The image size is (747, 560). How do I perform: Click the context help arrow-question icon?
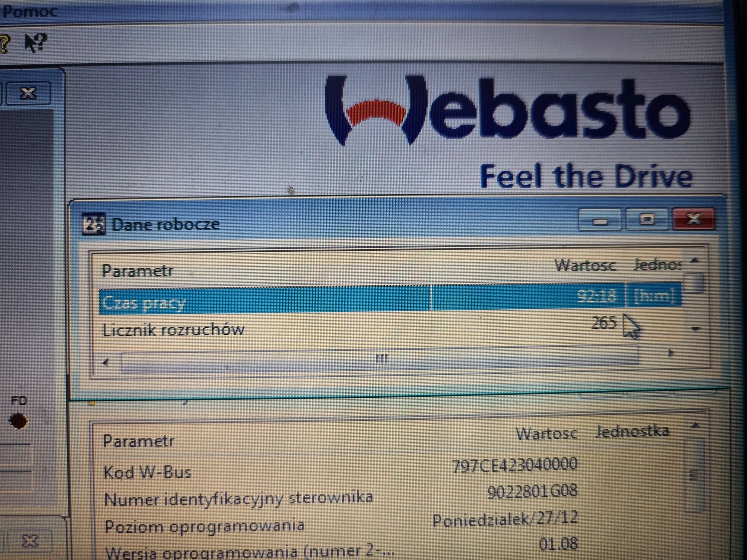[x=35, y=43]
